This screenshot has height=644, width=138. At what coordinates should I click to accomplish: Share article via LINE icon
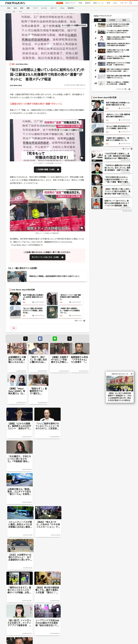coord(55,339)
